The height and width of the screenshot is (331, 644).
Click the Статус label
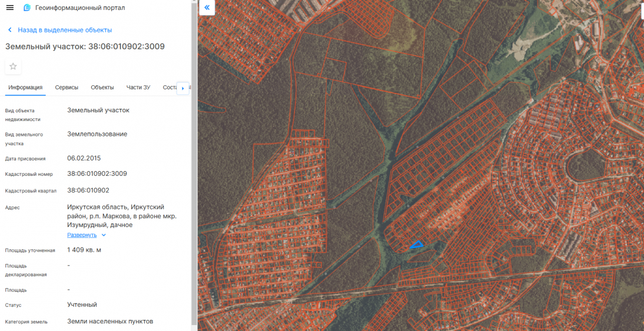pos(13,306)
